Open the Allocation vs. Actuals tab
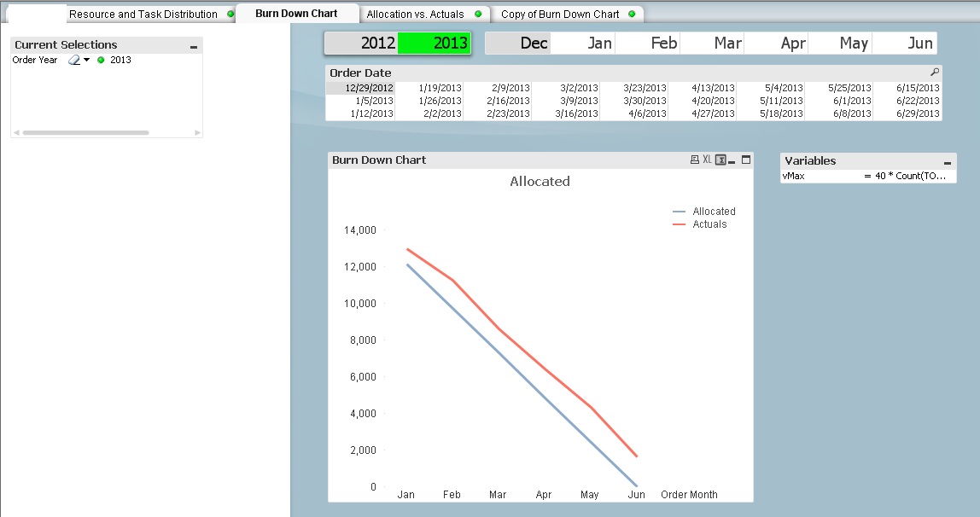The width and height of the screenshot is (980, 517). pos(415,14)
